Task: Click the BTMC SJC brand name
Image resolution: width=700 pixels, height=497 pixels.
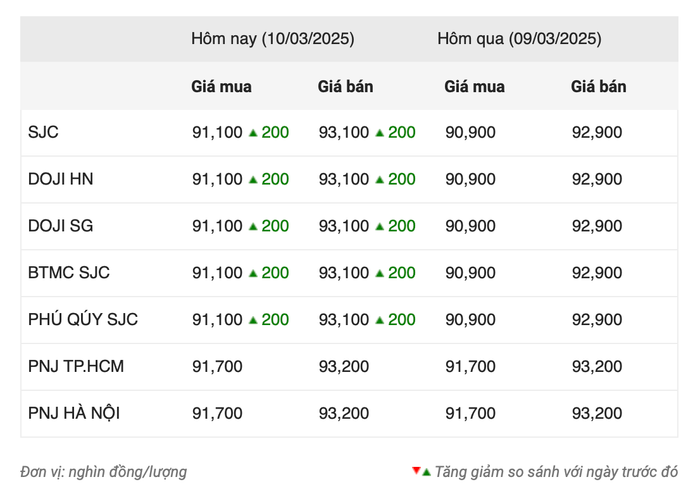Action: point(69,273)
